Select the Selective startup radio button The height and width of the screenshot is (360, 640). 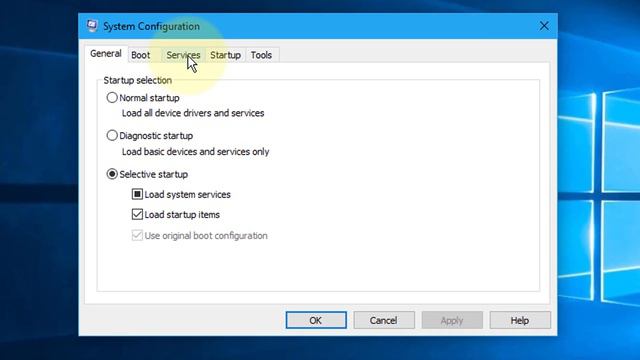[112, 174]
